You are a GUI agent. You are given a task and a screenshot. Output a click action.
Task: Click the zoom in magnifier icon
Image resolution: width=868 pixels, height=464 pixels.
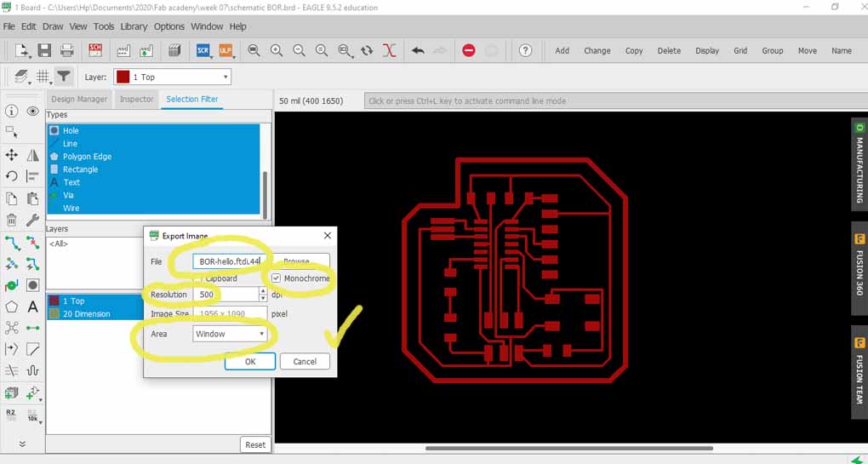pyautogui.click(x=277, y=50)
